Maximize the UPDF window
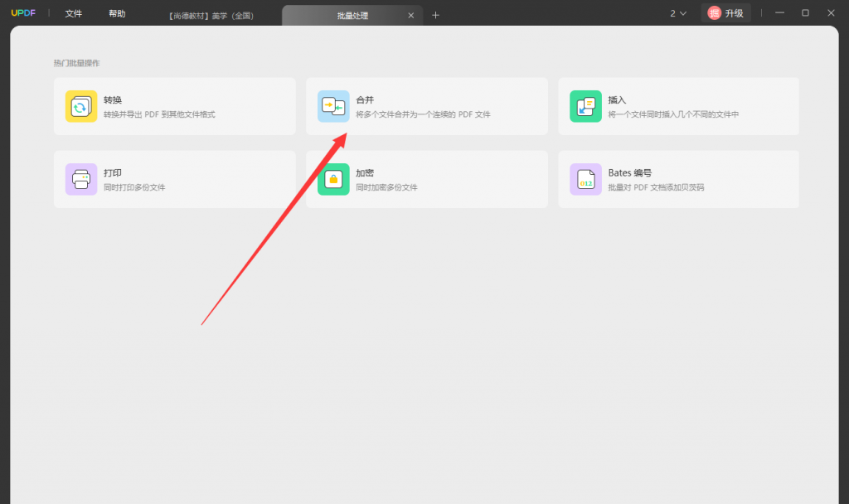This screenshot has height=504, width=849. coord(805,13)
